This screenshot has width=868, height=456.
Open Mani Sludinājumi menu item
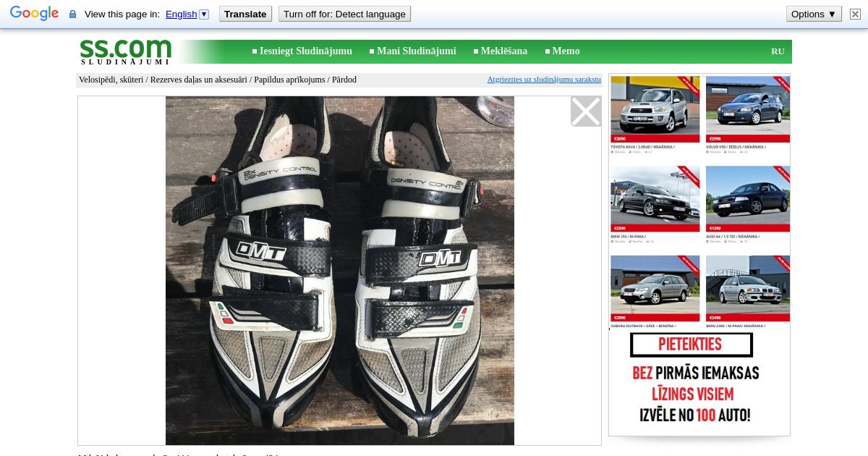(416, 51)
